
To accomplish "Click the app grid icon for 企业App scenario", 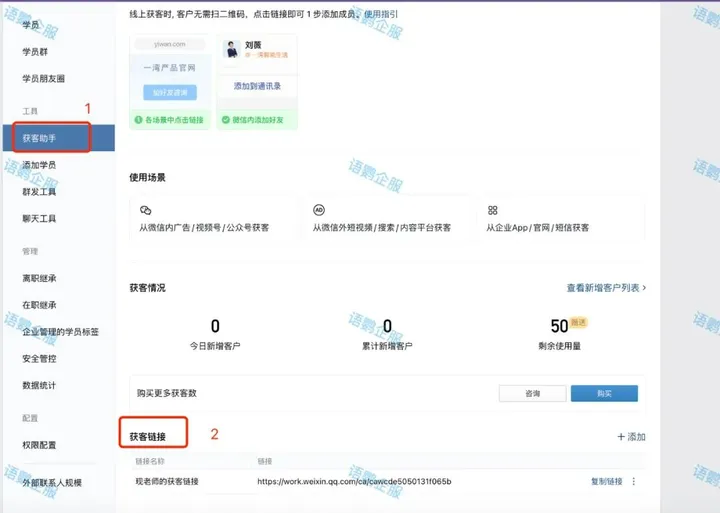I will tap(493, 210).
